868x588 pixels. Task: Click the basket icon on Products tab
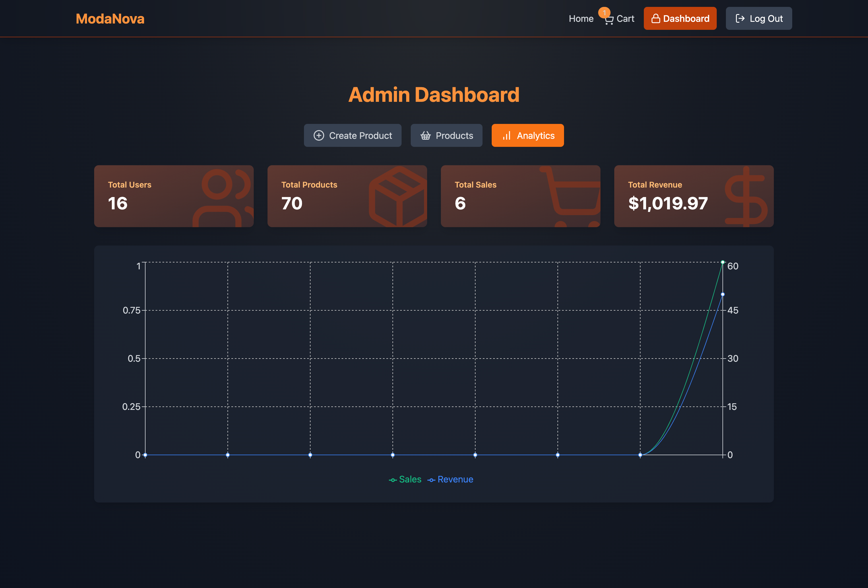click(425, 135)
